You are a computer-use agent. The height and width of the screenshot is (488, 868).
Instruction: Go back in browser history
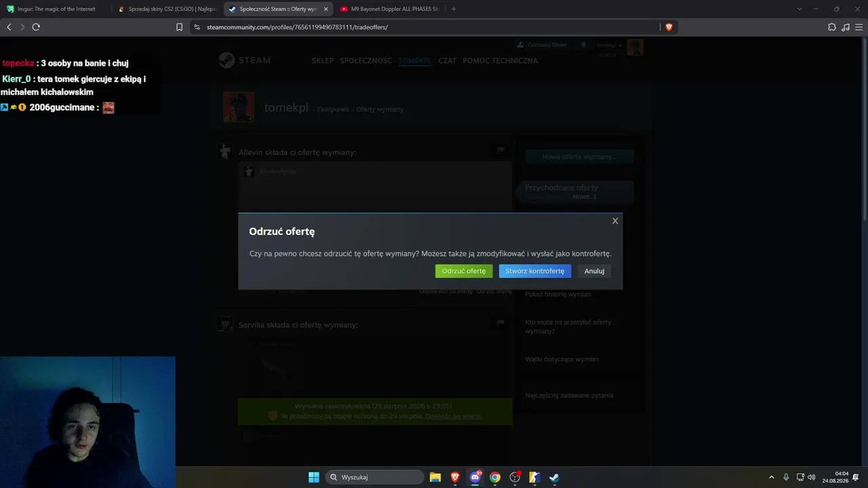point(9,27)
